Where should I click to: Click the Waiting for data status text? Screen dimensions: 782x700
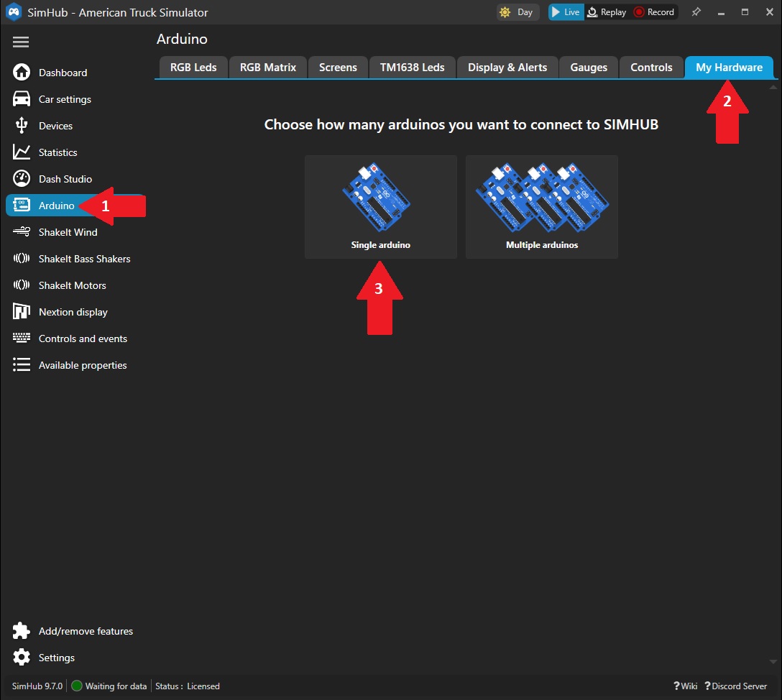116,686
